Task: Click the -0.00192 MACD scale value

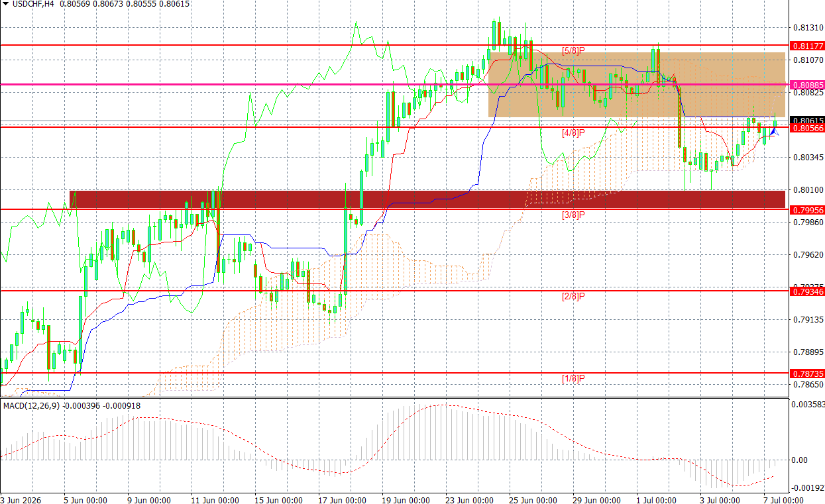Action: (808, 487)
